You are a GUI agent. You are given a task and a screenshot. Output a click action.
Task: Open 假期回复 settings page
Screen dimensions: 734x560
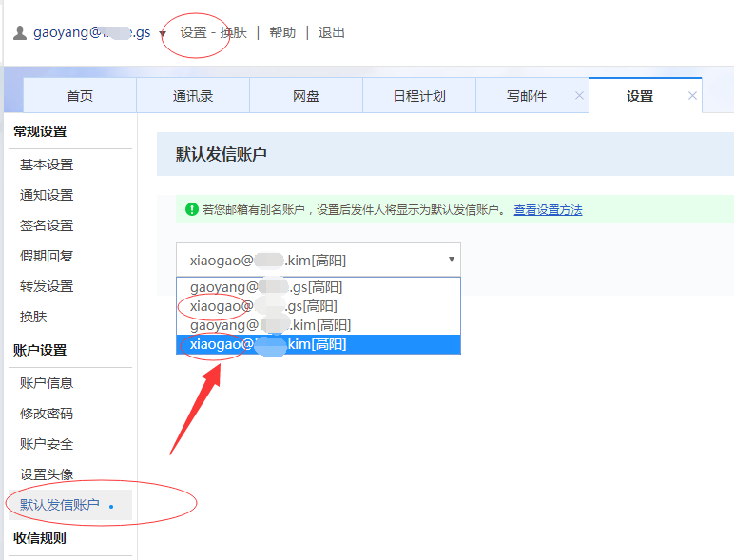tap(47, 256)
